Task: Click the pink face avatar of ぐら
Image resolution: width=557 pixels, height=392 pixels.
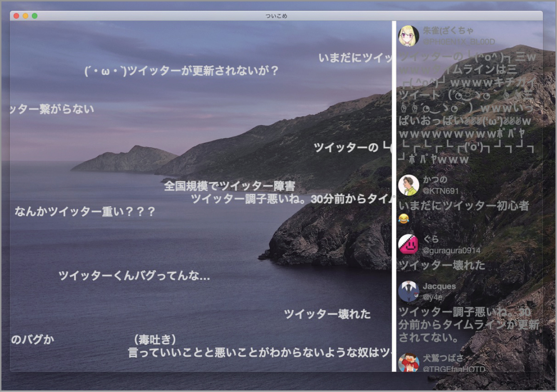Action: [408, 244]
